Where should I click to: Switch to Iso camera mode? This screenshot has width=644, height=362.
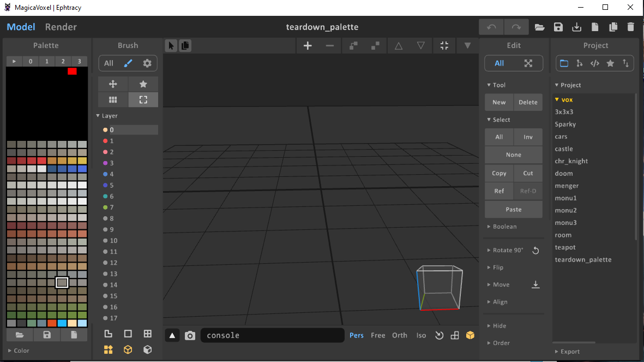click(421, 336)
